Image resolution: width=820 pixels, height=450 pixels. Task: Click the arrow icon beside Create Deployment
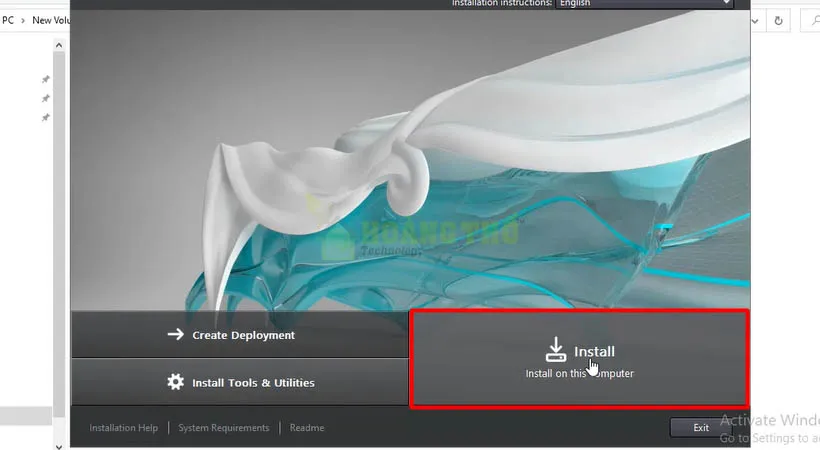(176, 334)
